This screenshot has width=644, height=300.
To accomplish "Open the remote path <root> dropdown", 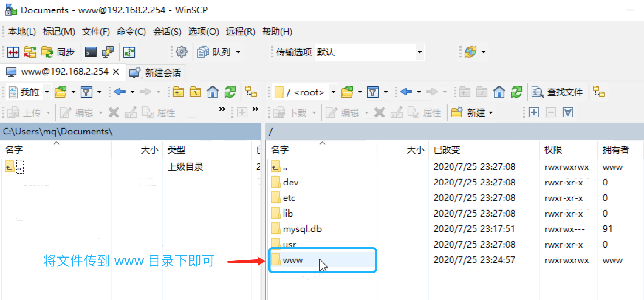I will 333,92.
